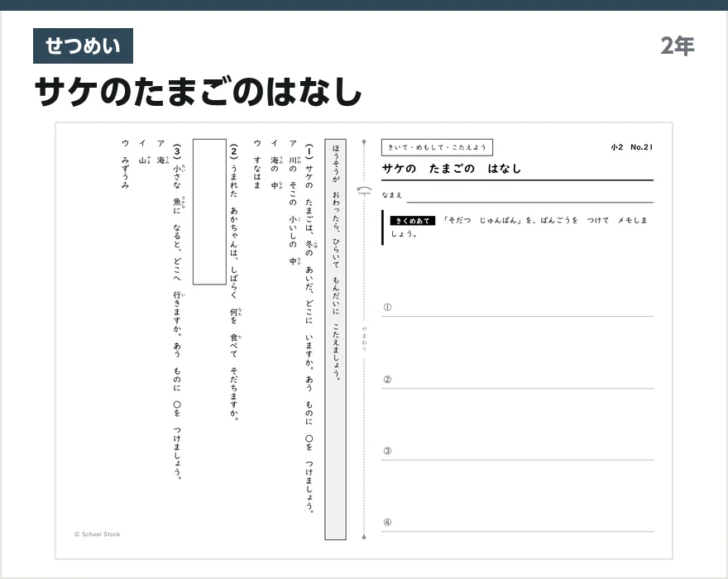The height and width of the screenshot is (579, 728).
Task: Click memo line number ②
Action: (x=387, y=380)
